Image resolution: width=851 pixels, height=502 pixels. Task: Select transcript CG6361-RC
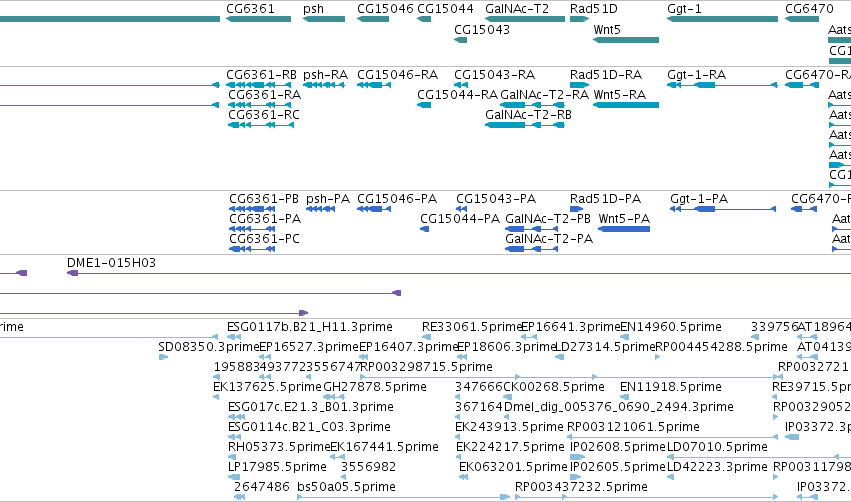click(x=264, y=115)
